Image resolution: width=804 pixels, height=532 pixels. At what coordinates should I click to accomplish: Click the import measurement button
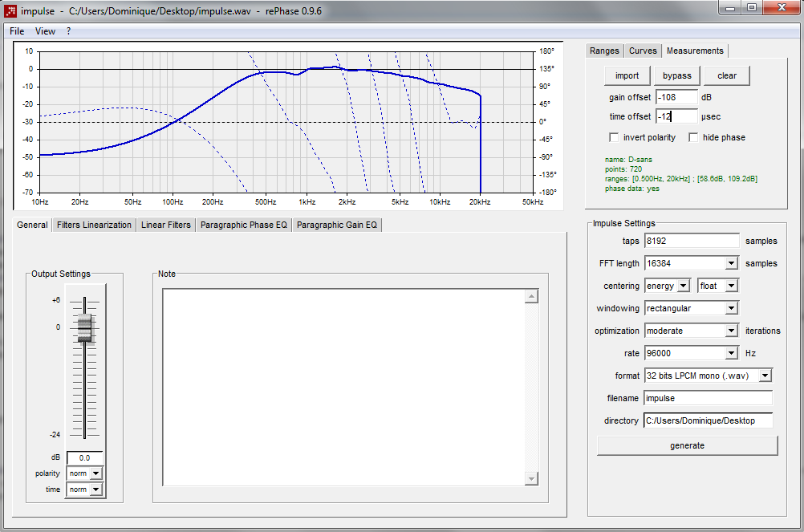pos(627,76)
